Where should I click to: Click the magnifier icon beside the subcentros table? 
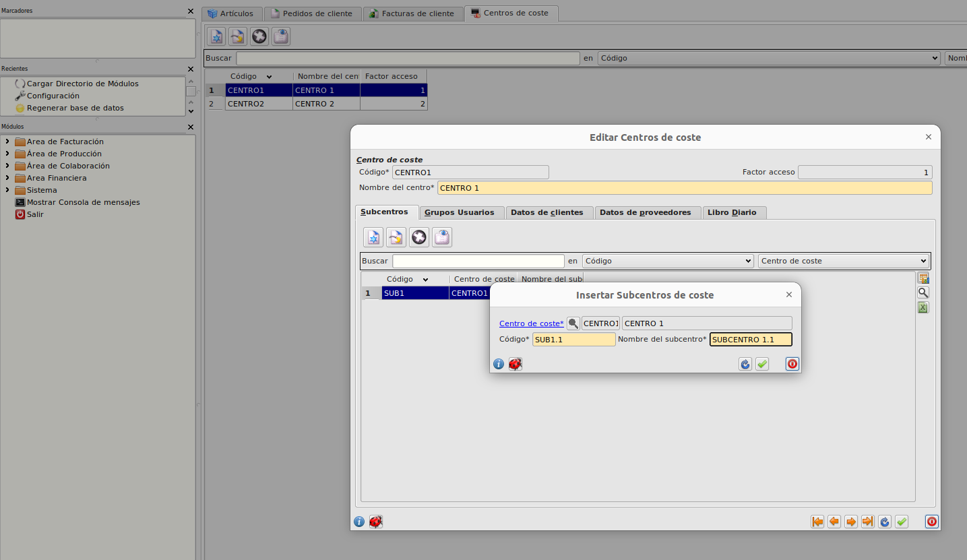[x=923, y=292]
